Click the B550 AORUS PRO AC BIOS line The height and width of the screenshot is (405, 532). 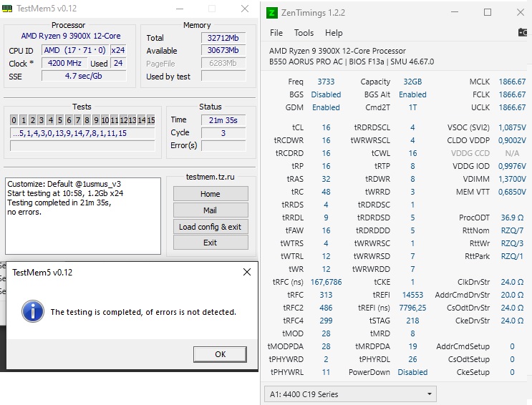tap(352, 62)
